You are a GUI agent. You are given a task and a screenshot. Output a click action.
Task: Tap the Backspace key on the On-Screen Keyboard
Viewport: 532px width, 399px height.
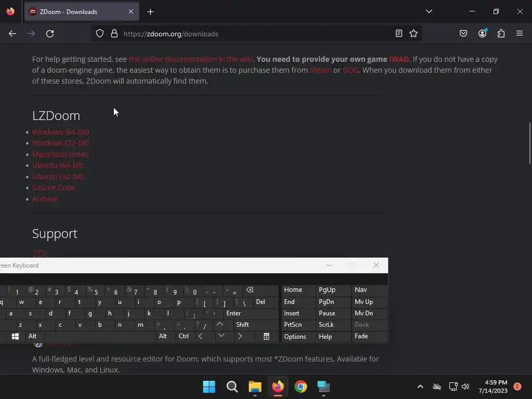point(260,290)
